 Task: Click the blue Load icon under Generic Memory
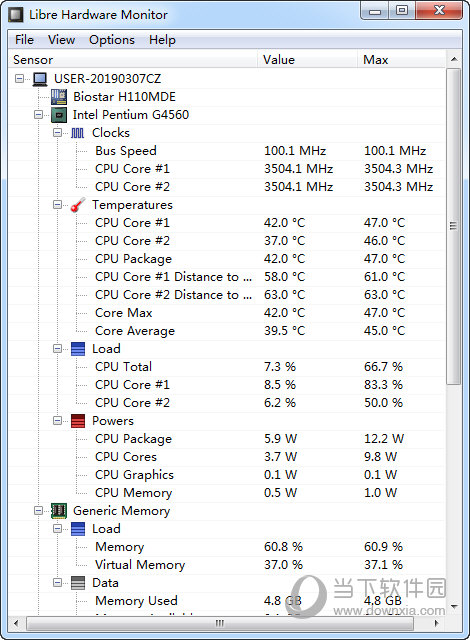(x=78, y=529)
